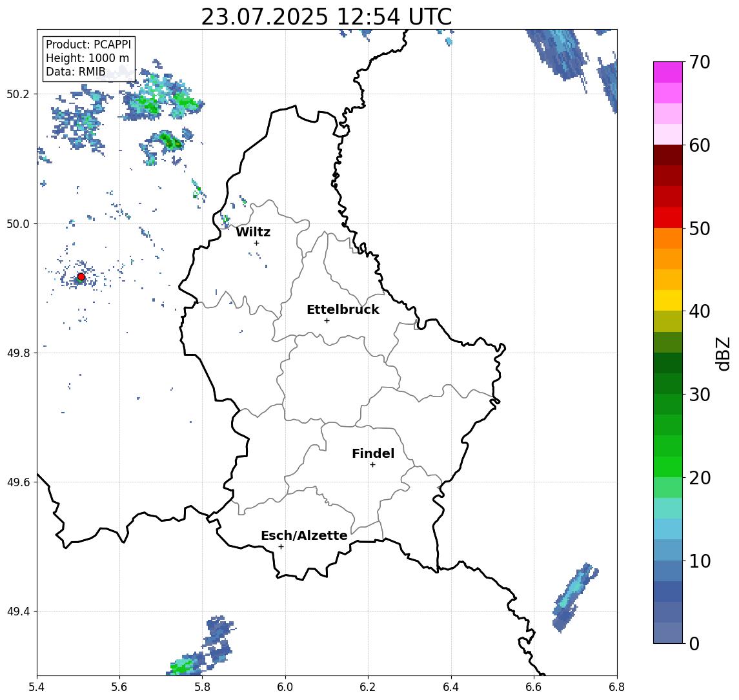Click the cross marker under Ettelbruck

(x=327, y=321)
